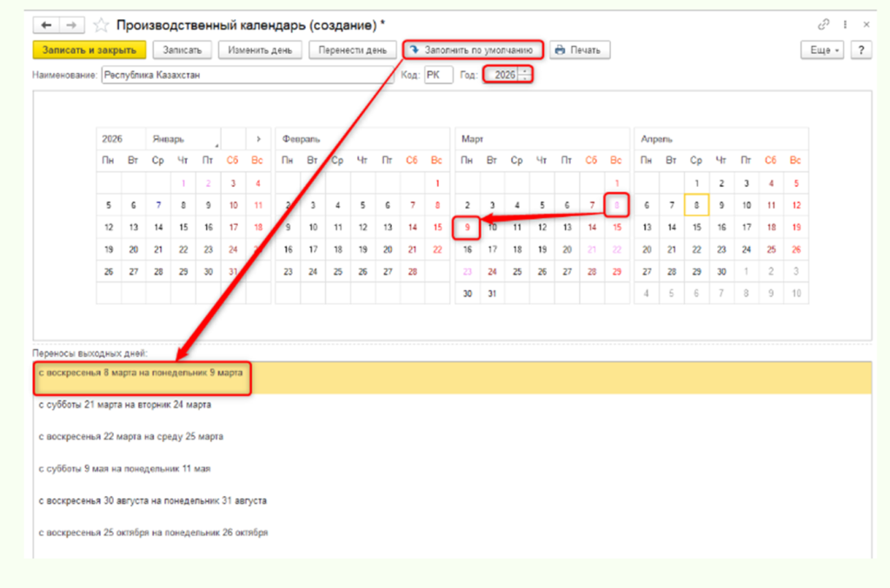Screen dimensions: 890x588
Task: Close the calendar form with the X icon
Action: coord(863,24)
